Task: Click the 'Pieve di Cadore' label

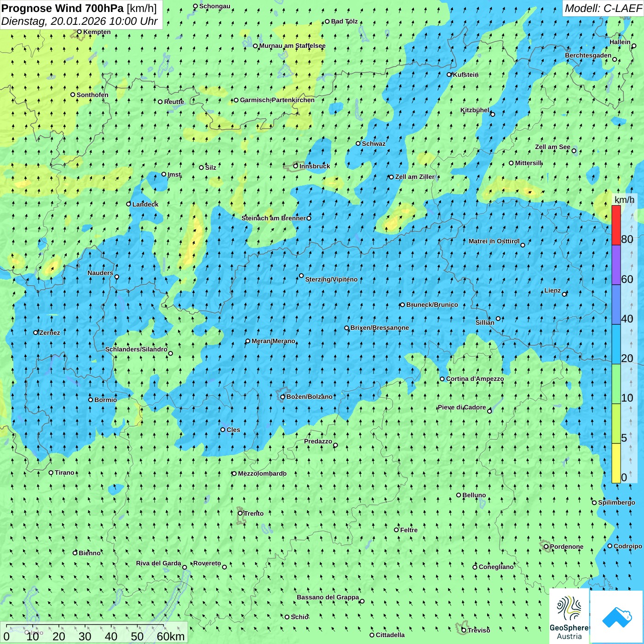Action: (x=462, y=407)
